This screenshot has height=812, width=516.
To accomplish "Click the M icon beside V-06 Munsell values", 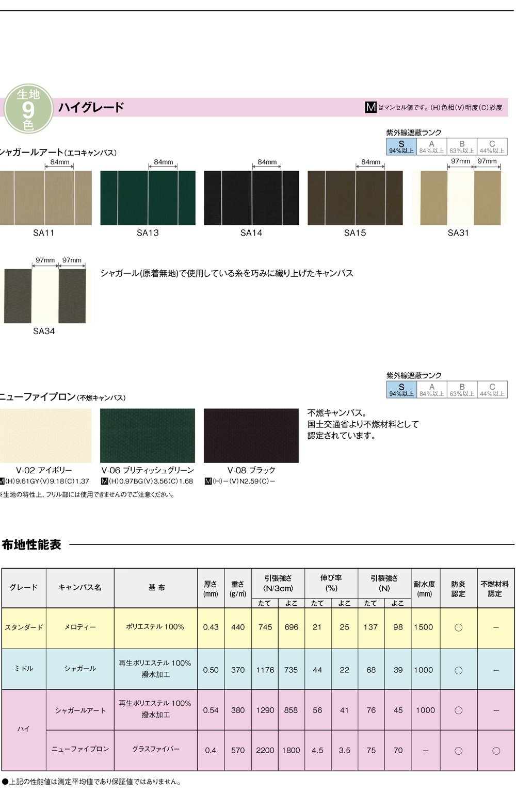I will pos(104,481).
